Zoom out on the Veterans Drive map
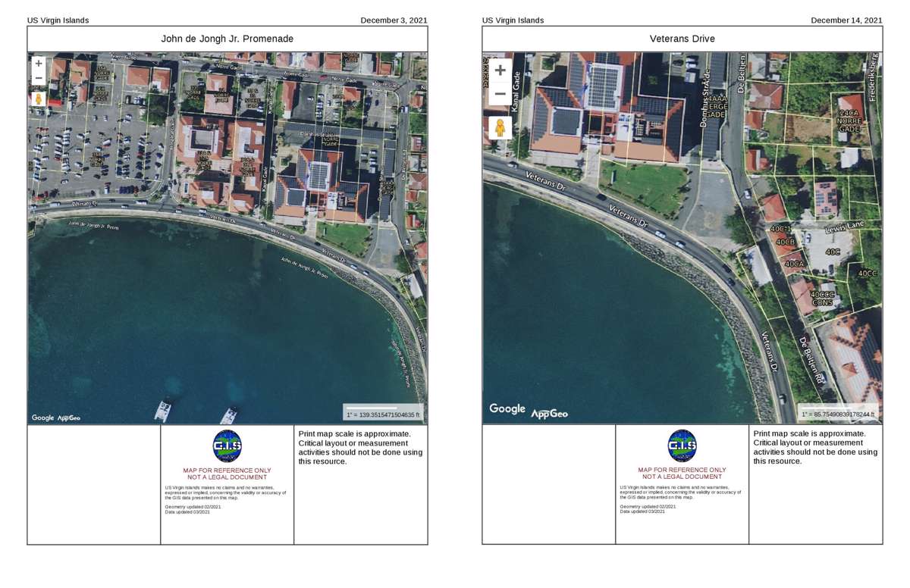 point(500,94)
